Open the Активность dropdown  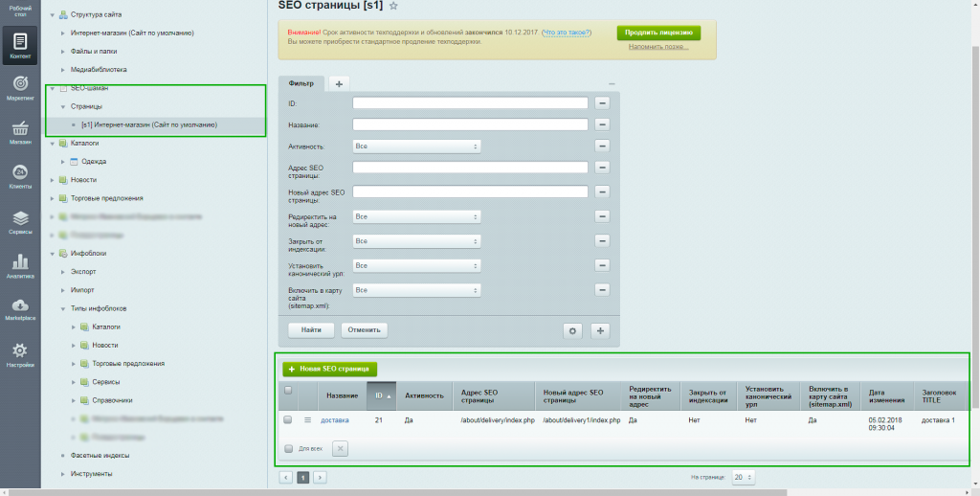tap(416, 147)
